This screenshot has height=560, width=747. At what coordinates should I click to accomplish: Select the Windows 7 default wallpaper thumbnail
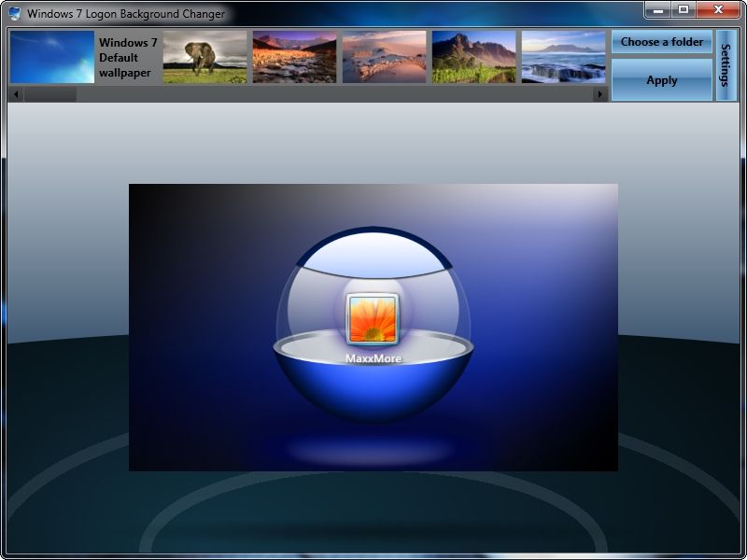click(x=52, y=57)
